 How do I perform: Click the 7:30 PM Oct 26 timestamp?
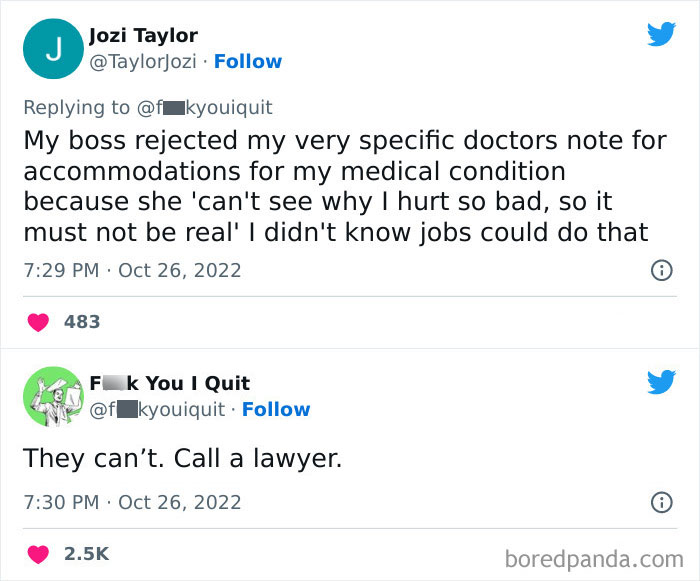[x=132, y=502]
